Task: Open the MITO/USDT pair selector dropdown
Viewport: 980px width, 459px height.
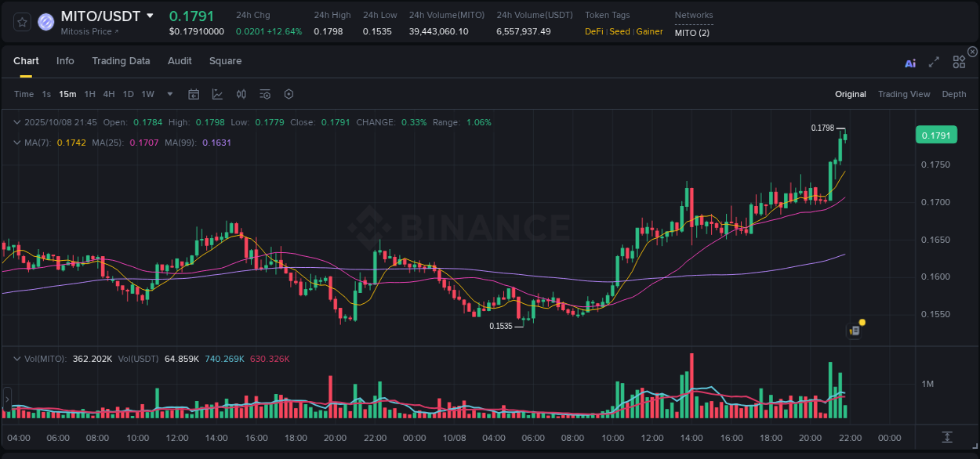Action: click(x=150, y=16)
